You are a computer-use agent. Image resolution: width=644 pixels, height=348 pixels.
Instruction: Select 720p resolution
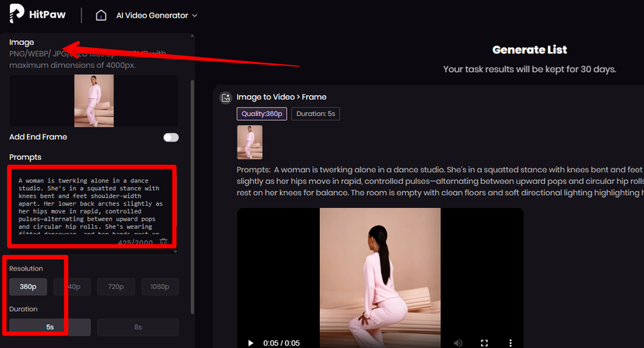click(x=116, y=287)
